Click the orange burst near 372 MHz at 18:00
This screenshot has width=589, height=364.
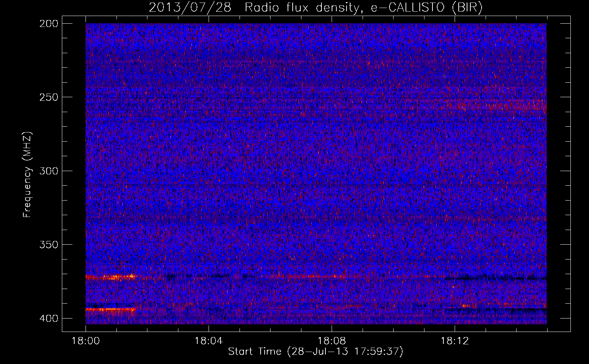coord(111,277)
